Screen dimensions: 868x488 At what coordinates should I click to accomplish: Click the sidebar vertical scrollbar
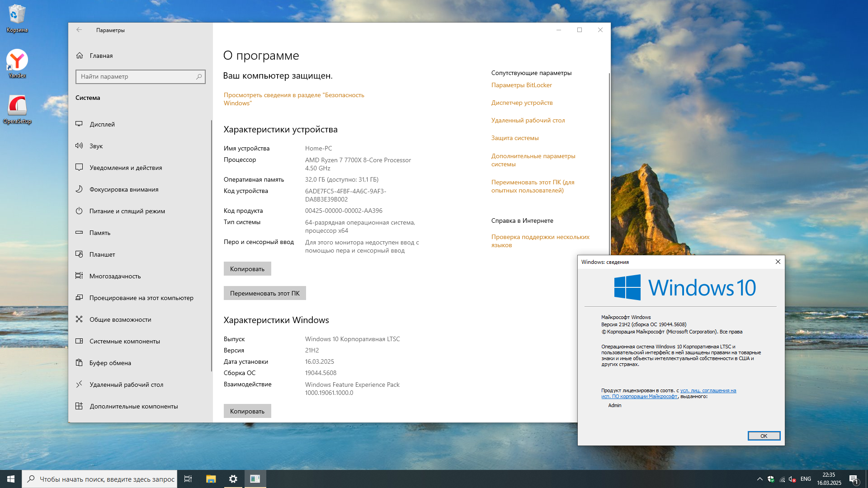click(x=211, y=244)
